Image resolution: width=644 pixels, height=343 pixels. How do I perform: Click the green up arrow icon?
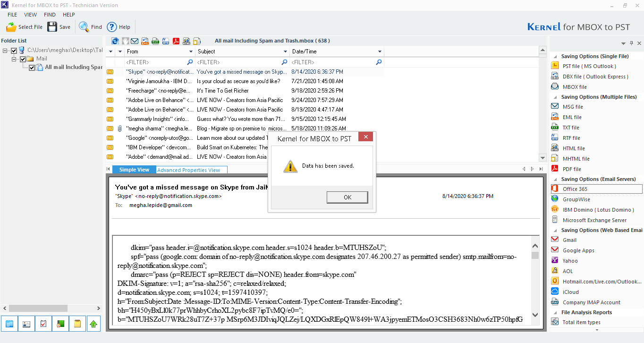tap(93, 324)
